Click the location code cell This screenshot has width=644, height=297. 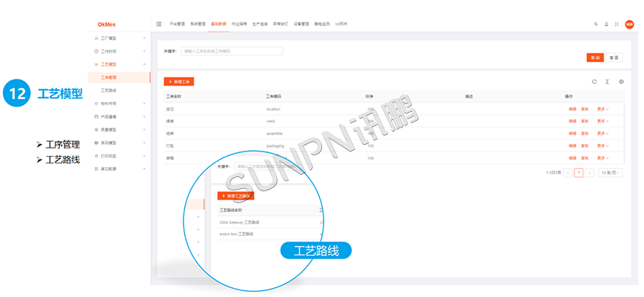[x=273, y=109]
